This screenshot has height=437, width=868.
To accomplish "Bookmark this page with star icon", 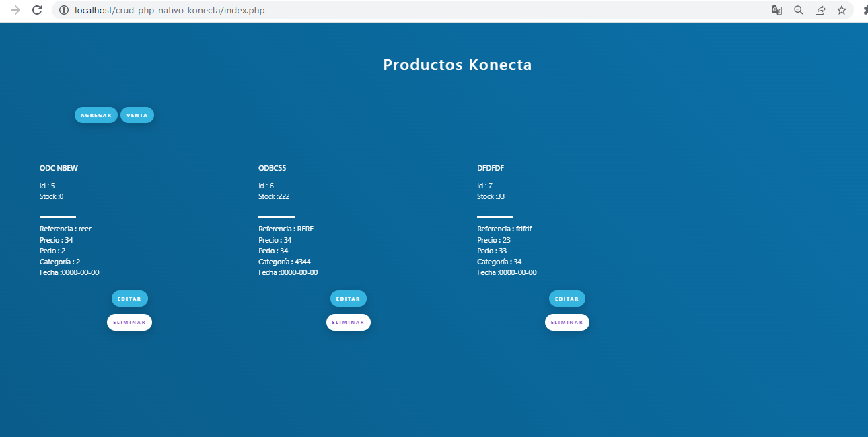I will (x=842, y=10).
